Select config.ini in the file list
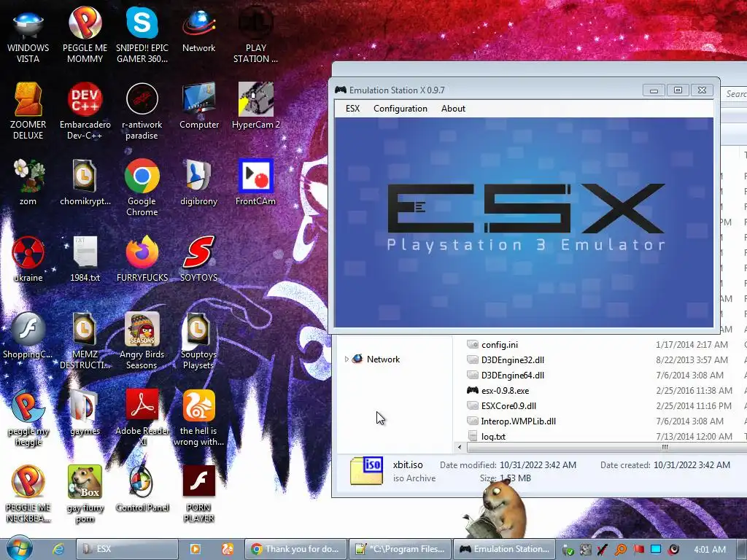747x560 pixels. coord(499,345)
